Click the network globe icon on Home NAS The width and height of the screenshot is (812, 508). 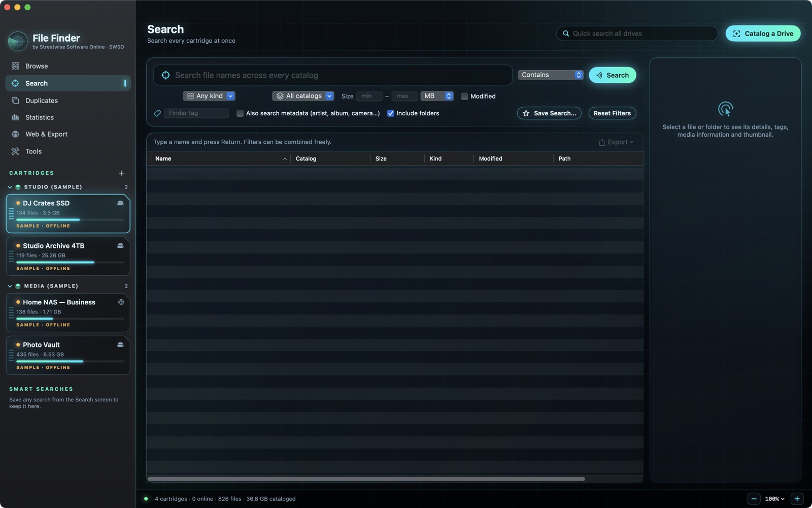pos(121,302)
